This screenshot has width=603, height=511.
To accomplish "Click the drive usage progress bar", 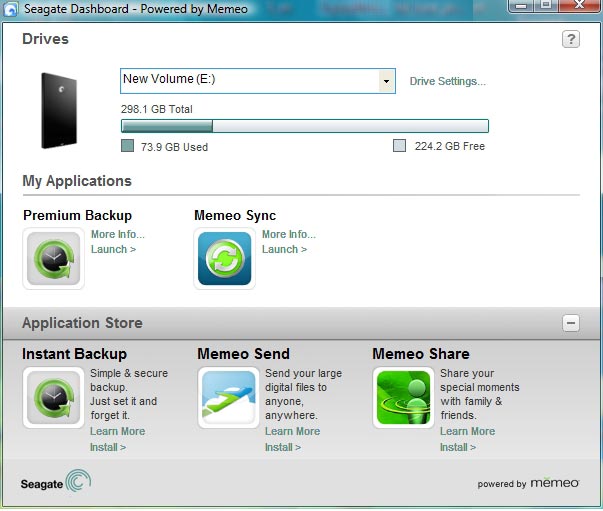I will (x=305, y=126).
